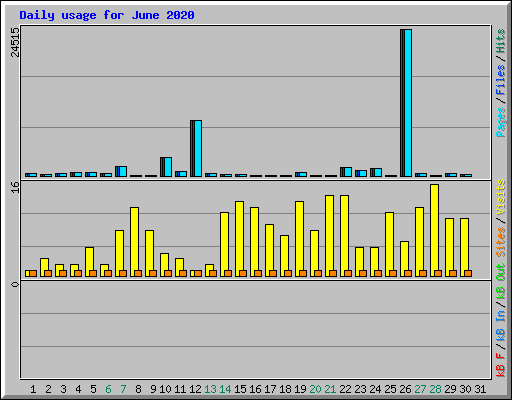
Task: Click the 'kB In' legend label
Action: [500, 325]
